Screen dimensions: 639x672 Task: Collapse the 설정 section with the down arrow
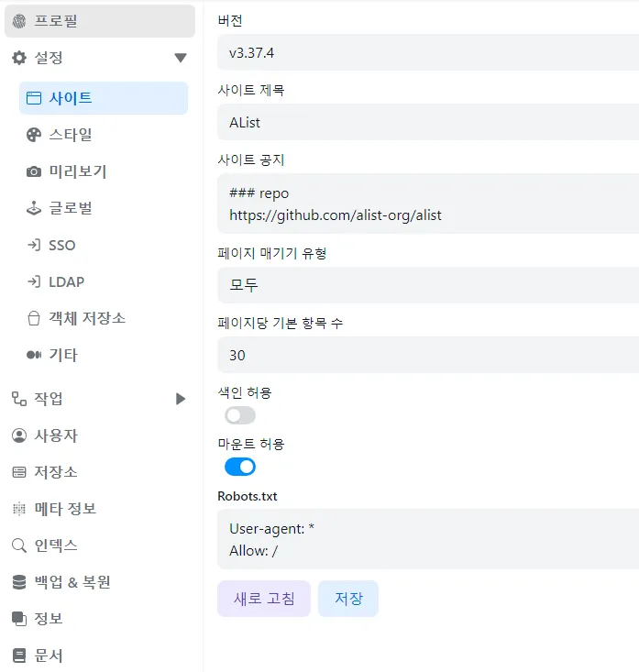point(181,58)
